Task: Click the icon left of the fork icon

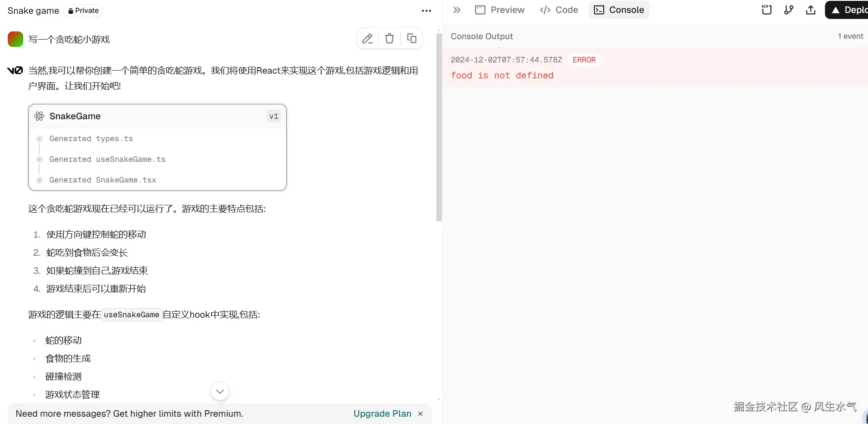Action: [767, 10]
